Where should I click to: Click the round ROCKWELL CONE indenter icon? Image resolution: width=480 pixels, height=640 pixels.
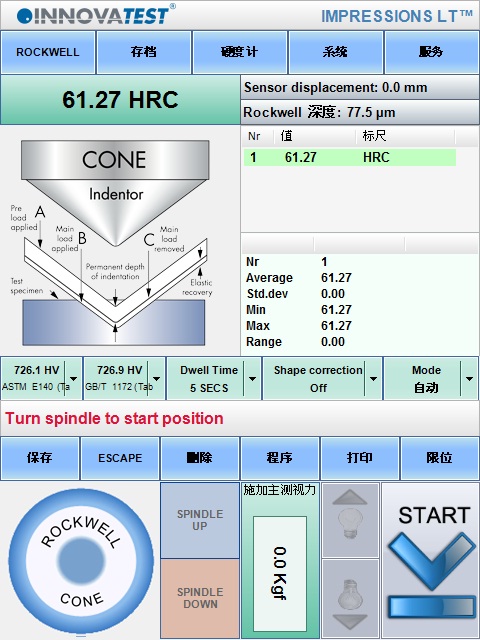81,561
